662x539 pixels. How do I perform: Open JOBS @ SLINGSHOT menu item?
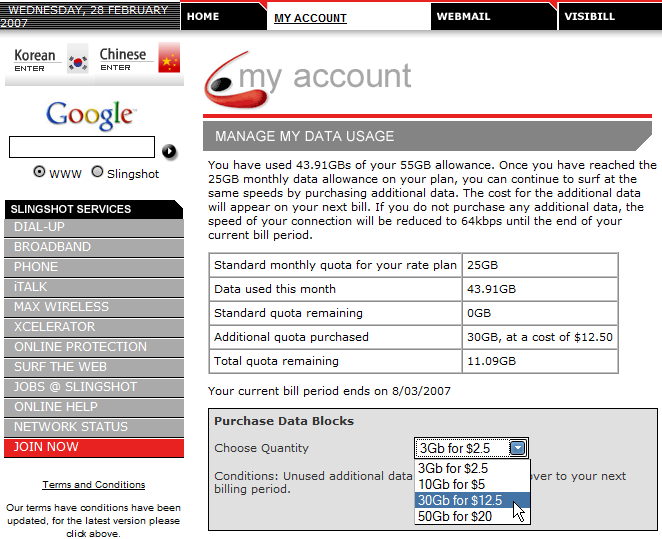coord(94,387)
